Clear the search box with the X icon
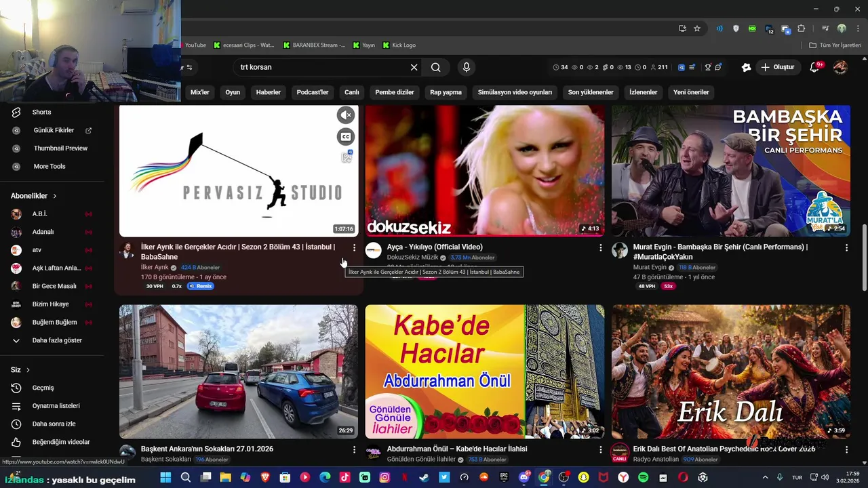This screenshot has width=868, height=488. pyautogui.click(x=414, y=67)
